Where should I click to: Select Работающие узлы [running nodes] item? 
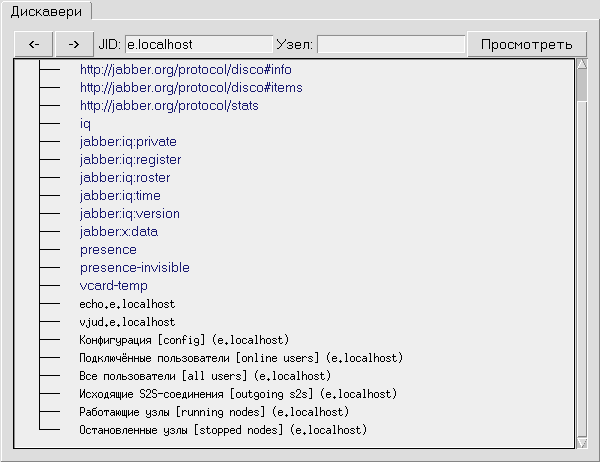pyautogui.click(x=214, y=412)
